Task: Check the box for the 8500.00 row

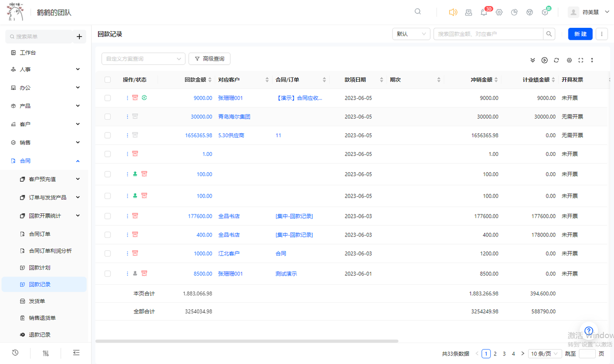Action: tap(107, 274)
